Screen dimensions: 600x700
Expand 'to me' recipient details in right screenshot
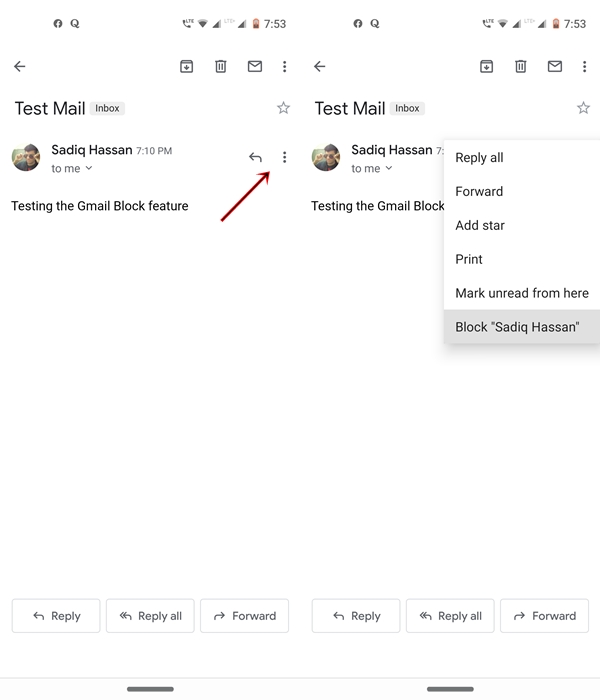click(372, 168)
